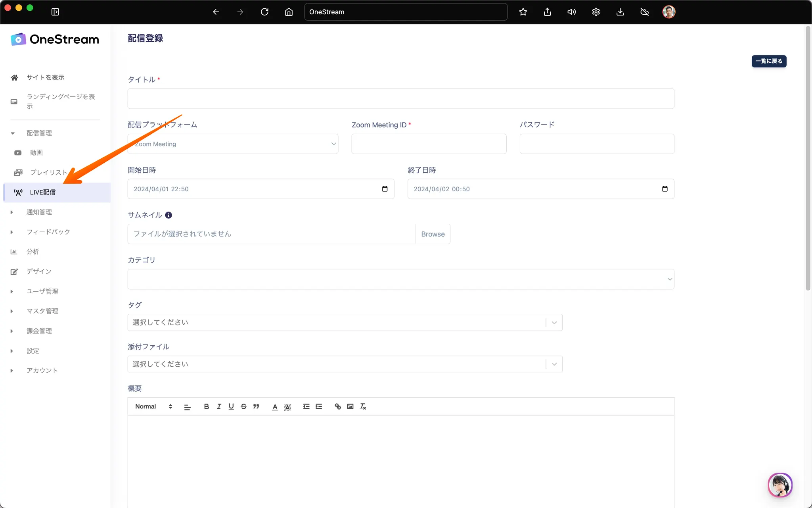This screenshot has height=508, width=812.
Task: Open the Normal heading style dropdown
Action: [x=153, y=406]
